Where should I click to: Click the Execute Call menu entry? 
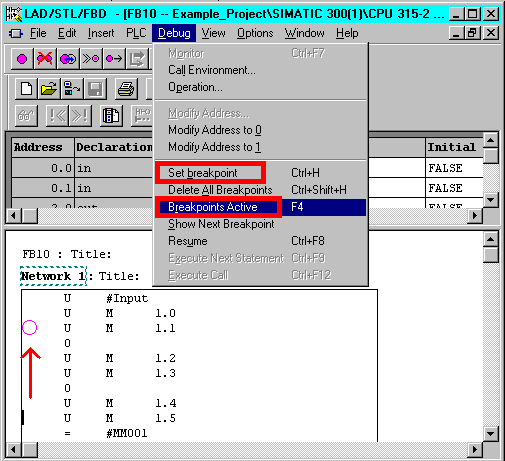[x=261, y=275]
